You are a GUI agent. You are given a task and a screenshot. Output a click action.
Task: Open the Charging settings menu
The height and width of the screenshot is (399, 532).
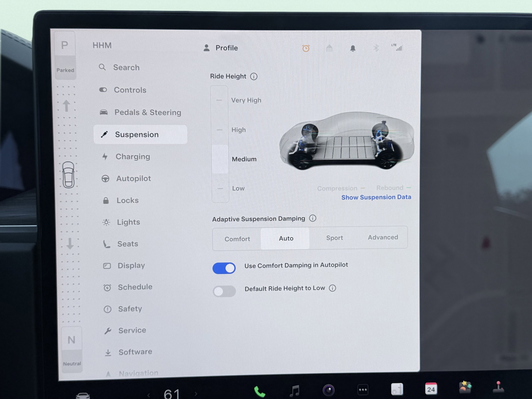pyautogui.click(x=133, y=157)
